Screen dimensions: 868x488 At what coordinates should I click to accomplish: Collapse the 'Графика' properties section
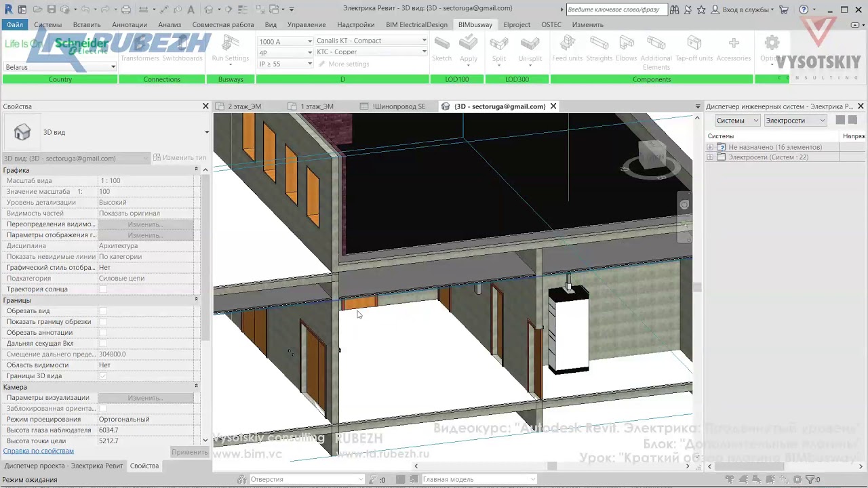tap(196, 169)
